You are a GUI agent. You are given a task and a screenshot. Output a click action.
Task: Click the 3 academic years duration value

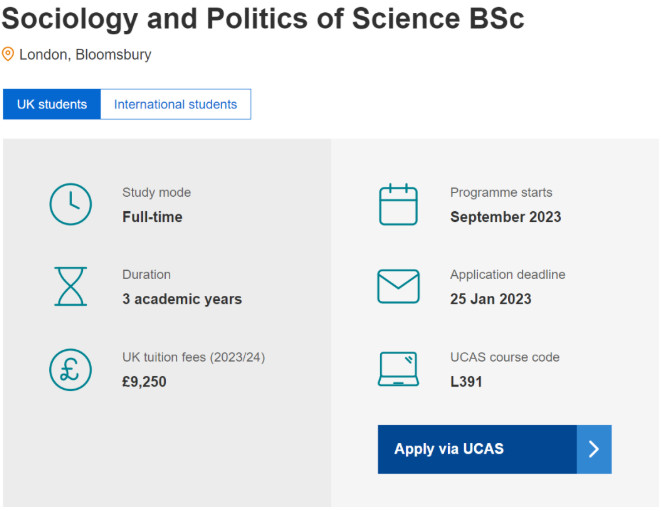point(182,299)
